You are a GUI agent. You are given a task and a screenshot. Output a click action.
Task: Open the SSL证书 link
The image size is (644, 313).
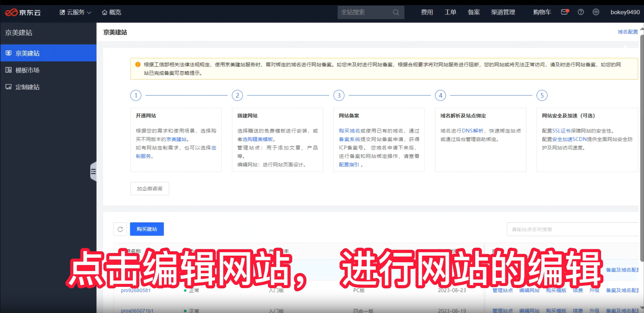pos(561,131)
